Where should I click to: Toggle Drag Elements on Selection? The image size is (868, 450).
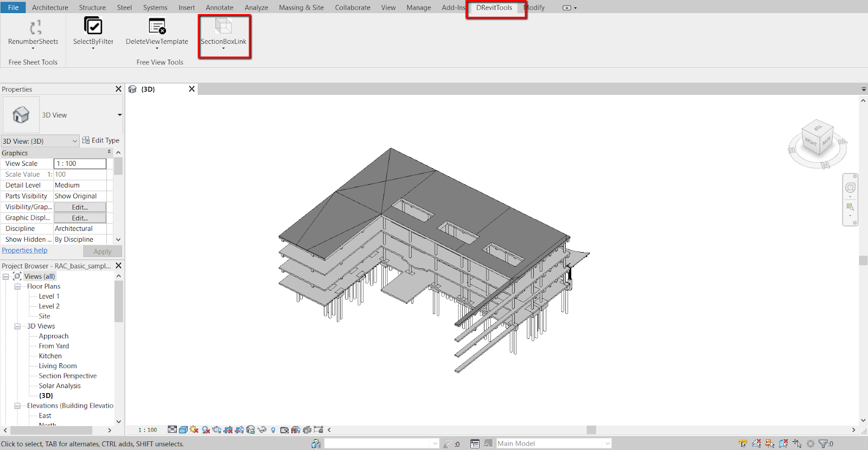[797, 443]
